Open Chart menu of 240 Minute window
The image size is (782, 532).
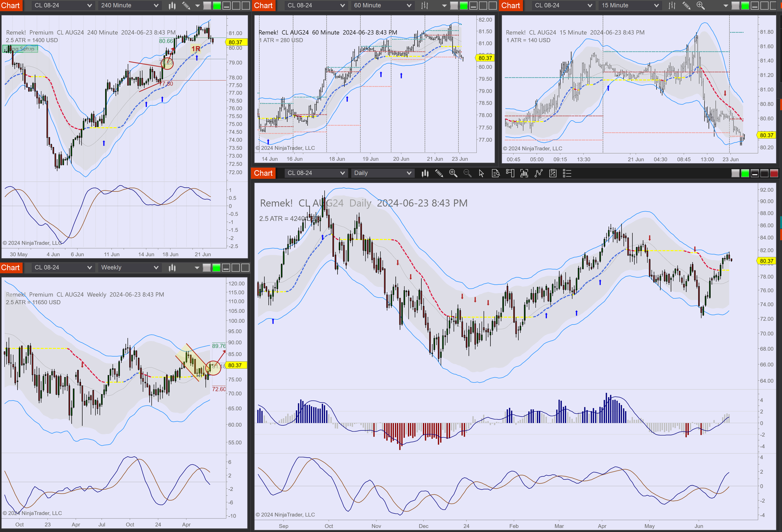11,5
